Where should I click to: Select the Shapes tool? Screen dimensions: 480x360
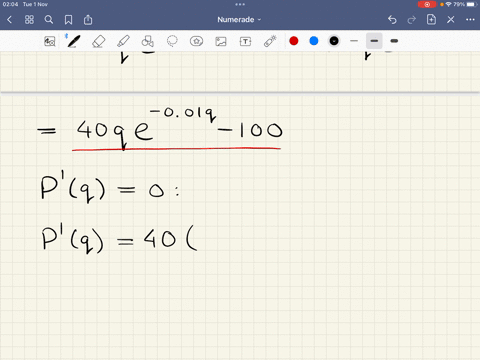[x=147, y=41]
